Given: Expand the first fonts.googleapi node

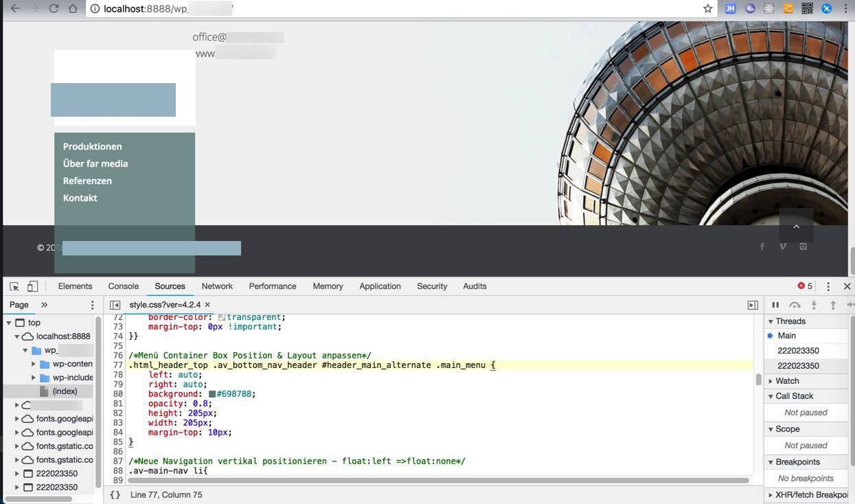Looking at the screenshot, I should [17, 419].
